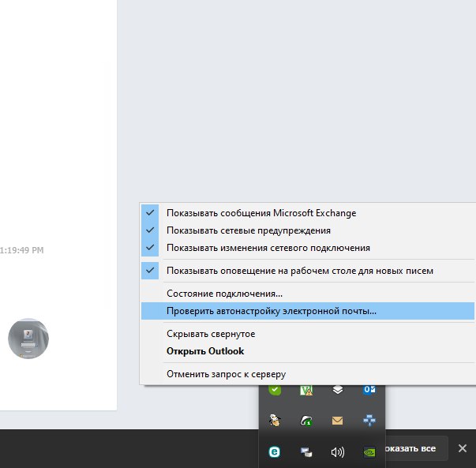Select 'Проверить автонастройку электронной почты...'
Image resolution: width=476 pixels, height=468 pixels.
point(308,311)
